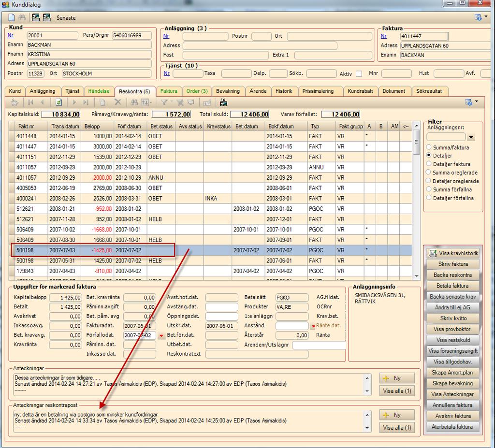Jump to first record in Reskontra toolbar
The image size is (495, 448).
[30, 102]
